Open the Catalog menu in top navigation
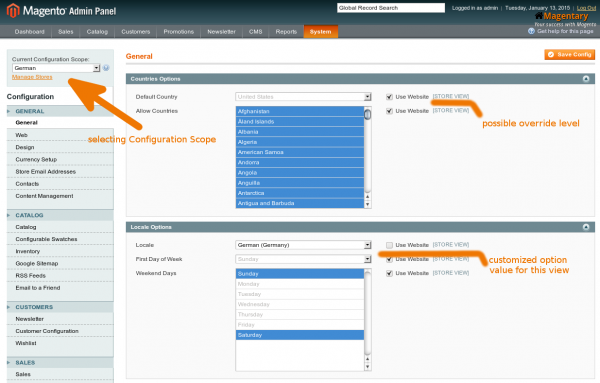The width and height of the screenshot is (600, 383). coord(97,32)
